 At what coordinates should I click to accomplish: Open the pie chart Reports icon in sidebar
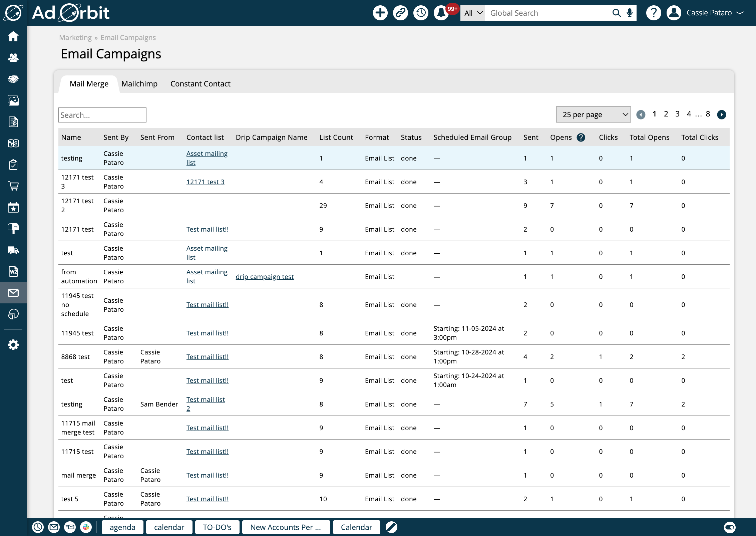(x=13, y=314)
